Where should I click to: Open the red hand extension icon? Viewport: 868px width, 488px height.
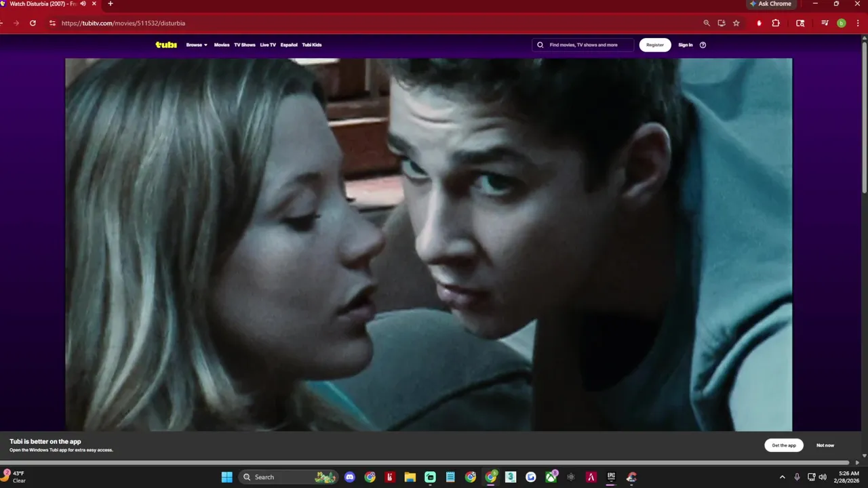click(x=759, y=23)
